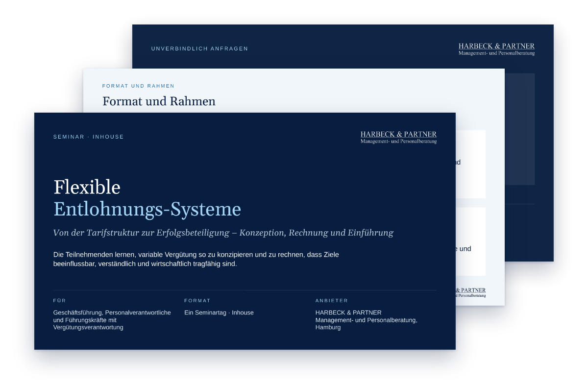Click 'Entlohnungs-Systeme' heading on front slide
Viewport: 588px width, 382px height.
147,210
